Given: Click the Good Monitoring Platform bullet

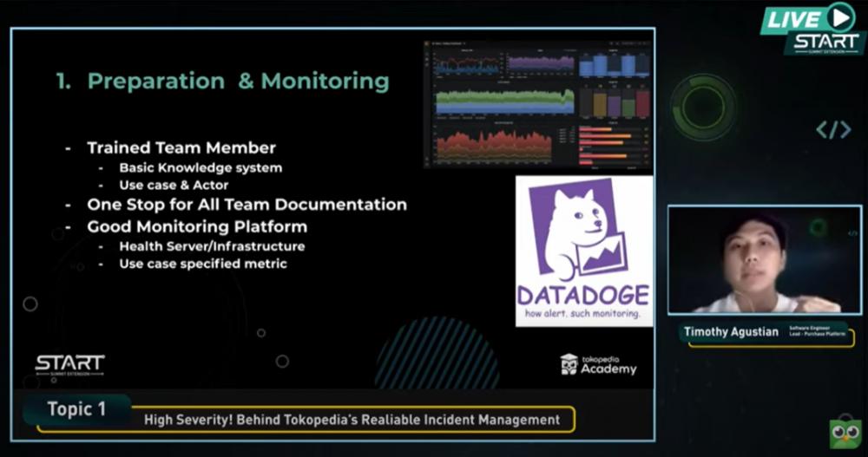Looking at the screenshot, I should [x=197, y=227].
